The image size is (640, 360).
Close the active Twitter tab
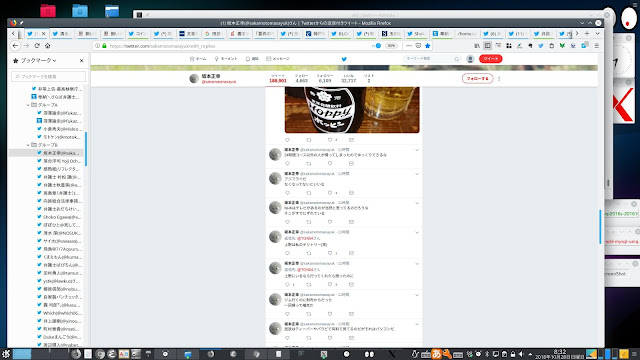tap(43, 33)
